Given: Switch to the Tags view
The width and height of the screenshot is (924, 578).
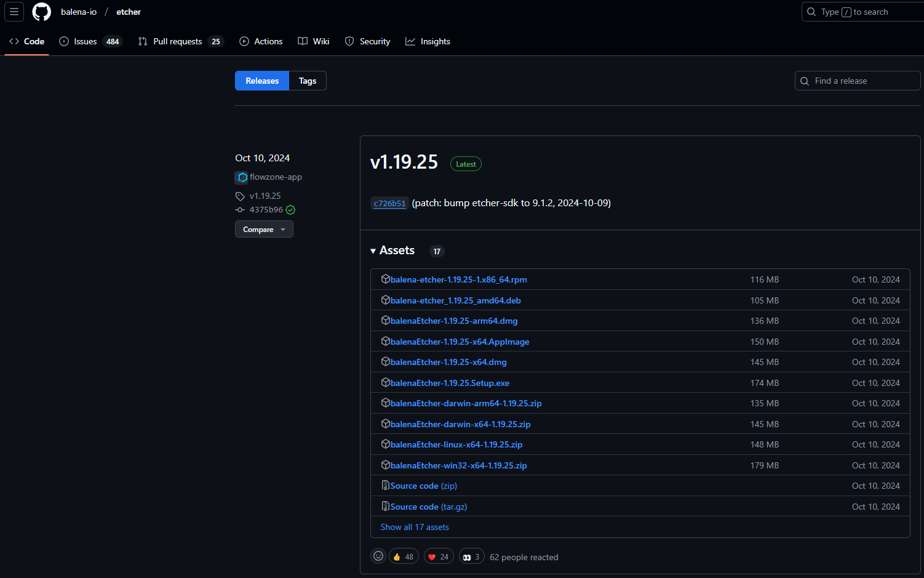Looking at the screenshot, I should pos(308,81).
